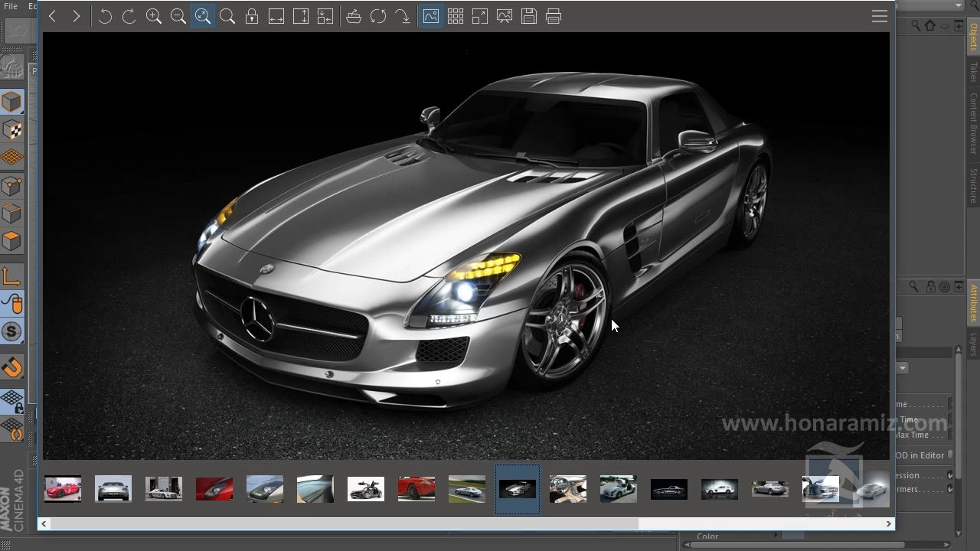
Task: Switch to the thumbnail grid view
Action: (456, 16)
